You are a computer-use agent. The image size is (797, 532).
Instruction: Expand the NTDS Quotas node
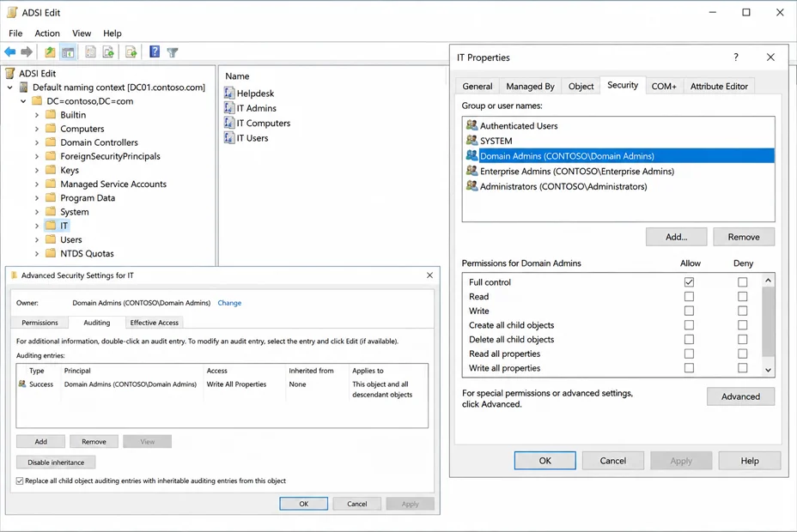pos(37,253)
